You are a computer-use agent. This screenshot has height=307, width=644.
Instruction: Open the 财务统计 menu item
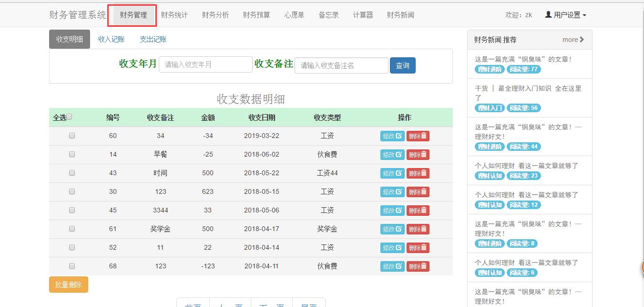tap(174, 15)
